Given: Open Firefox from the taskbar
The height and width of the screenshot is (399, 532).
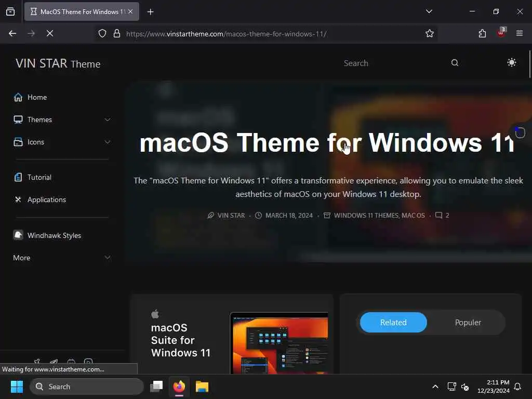Looking at the screenshot, I should tap(179, 387).
